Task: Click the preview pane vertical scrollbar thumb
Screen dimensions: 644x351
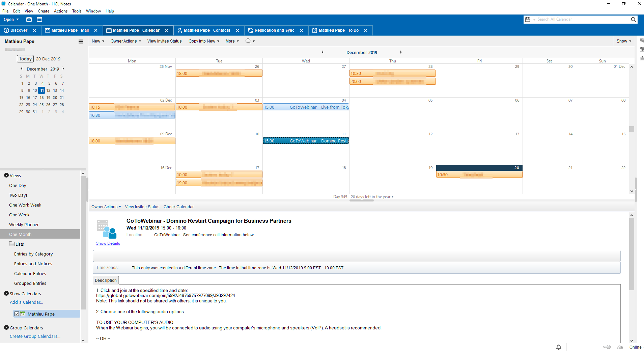Action: tap(632, 254)
